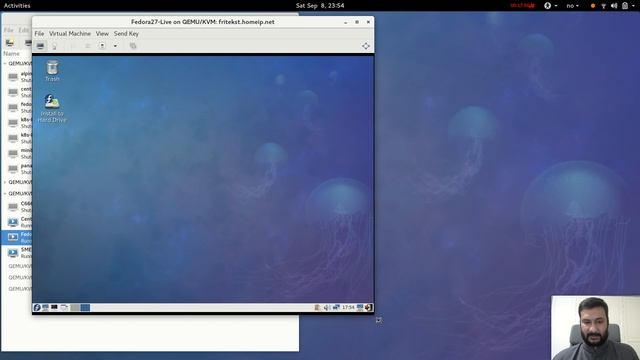The height and width of the screenshot is (360, 640).
Task: Open the View menu of the VM viewer
Action: point(102,33)
